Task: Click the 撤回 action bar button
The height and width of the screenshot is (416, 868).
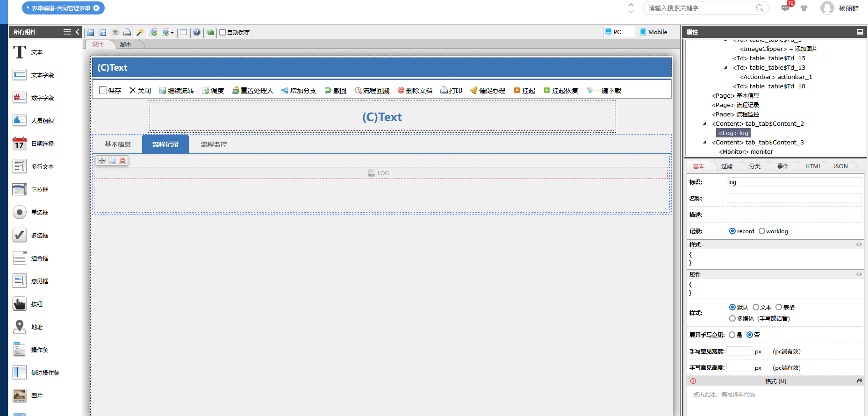Action: point(336,91)
